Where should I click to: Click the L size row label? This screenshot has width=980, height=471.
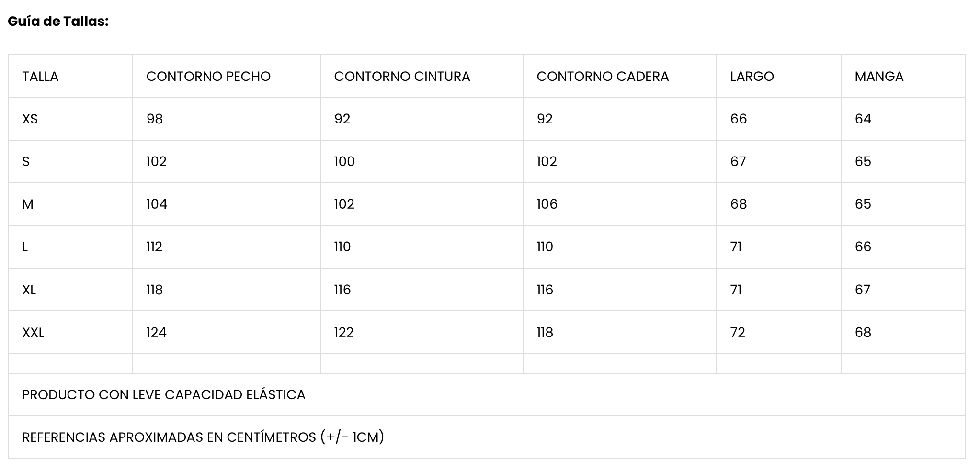click(25, 247)
